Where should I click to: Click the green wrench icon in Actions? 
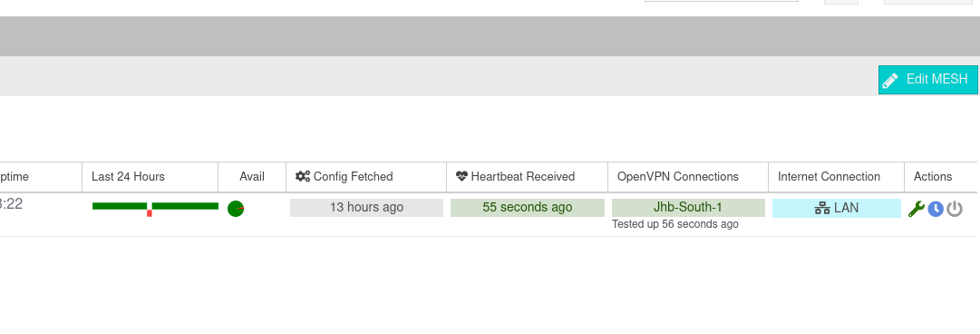(x=917, y=209)
